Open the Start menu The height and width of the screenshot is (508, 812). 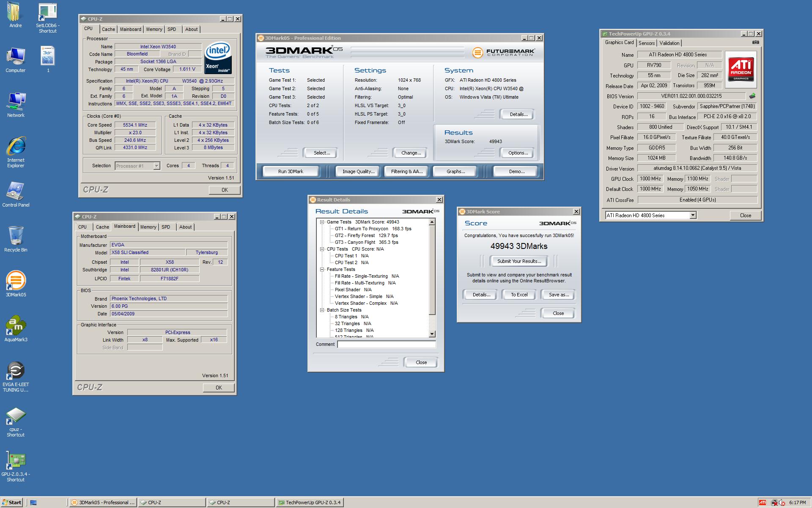(11, 502)
